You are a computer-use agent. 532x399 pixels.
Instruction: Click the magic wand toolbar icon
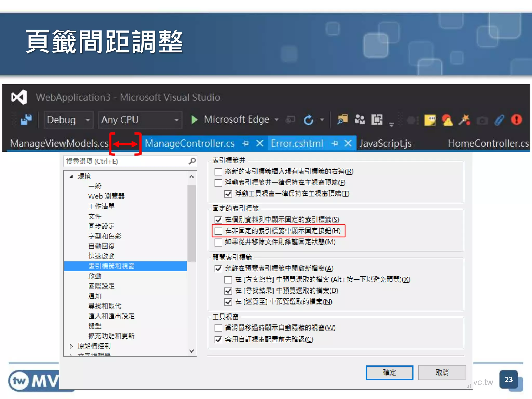[x=464, y=120]
